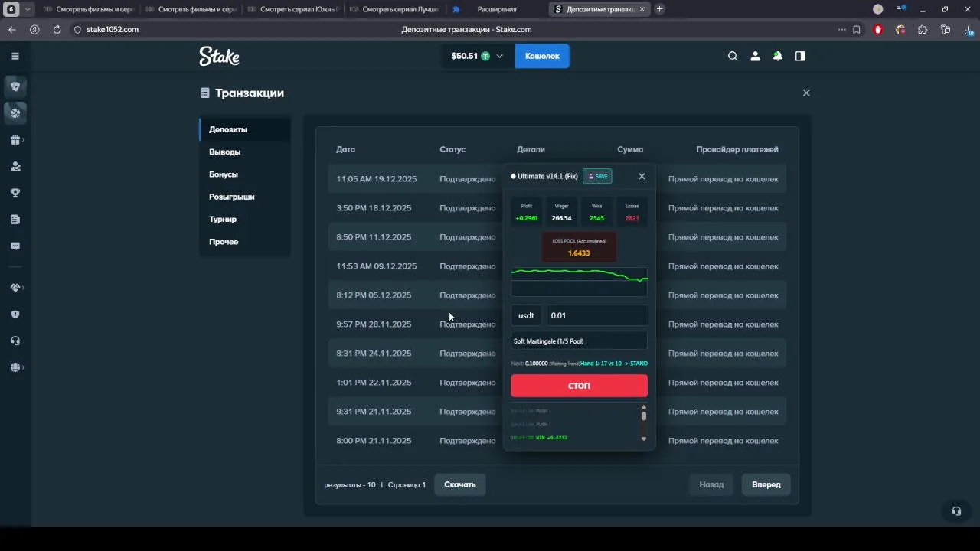Click the 0.01 bet amount field
The height and width of the screenshot is (551, 980).
click(597, 315)
